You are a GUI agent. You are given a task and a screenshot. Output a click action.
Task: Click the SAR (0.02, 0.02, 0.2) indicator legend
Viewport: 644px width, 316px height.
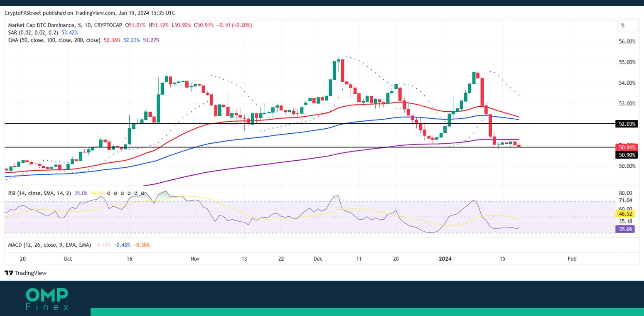pyautogui.click(x=33, y=32)
